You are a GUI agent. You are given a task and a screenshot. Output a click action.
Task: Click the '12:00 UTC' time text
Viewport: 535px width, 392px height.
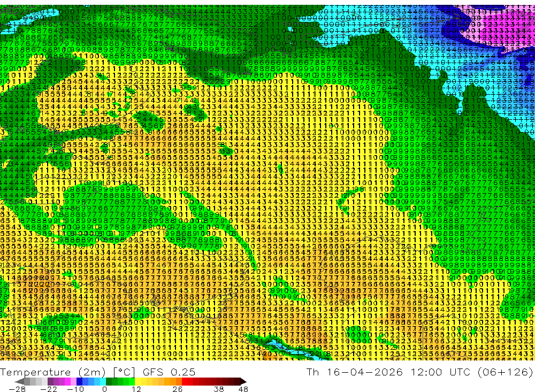[x=440, y=372]
